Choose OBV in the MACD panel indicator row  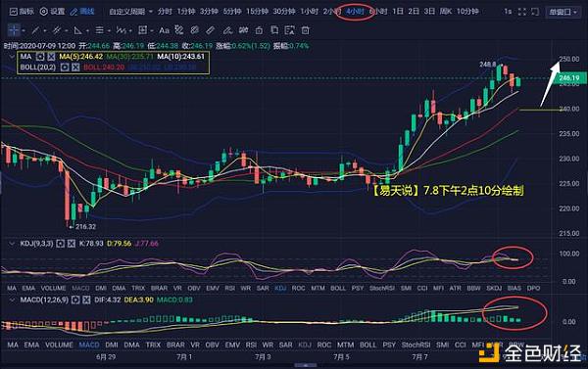[212, 345]
